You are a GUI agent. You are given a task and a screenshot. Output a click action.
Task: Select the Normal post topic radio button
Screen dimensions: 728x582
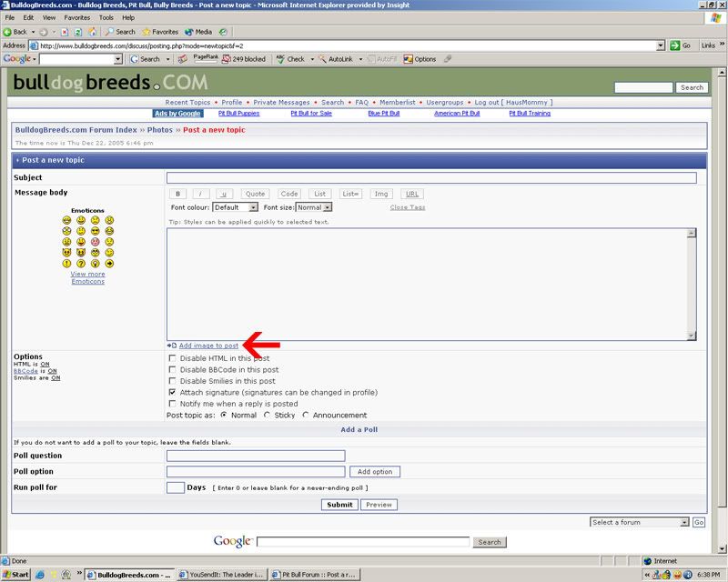(224, 415)
